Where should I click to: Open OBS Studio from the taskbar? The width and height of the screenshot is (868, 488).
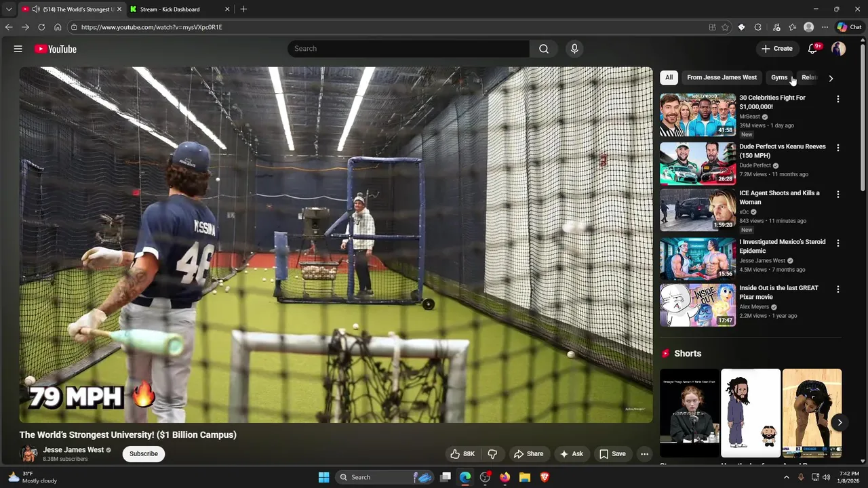[x=485, y=477]
